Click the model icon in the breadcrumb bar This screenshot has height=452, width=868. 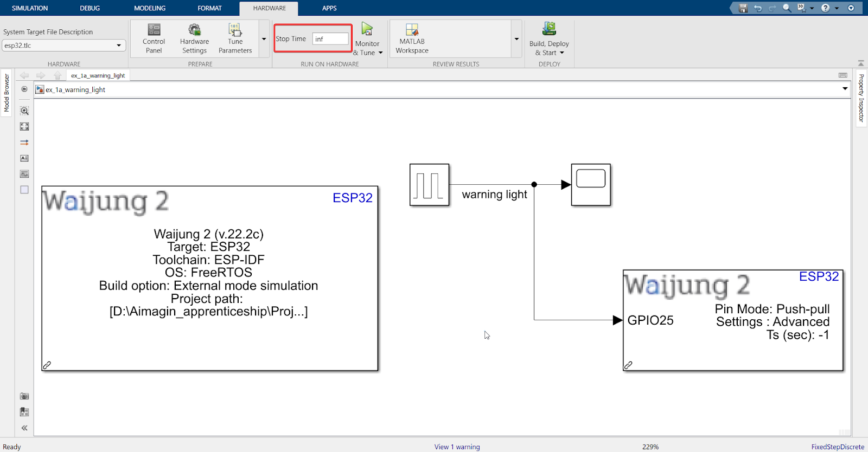(x=40, y=89)
